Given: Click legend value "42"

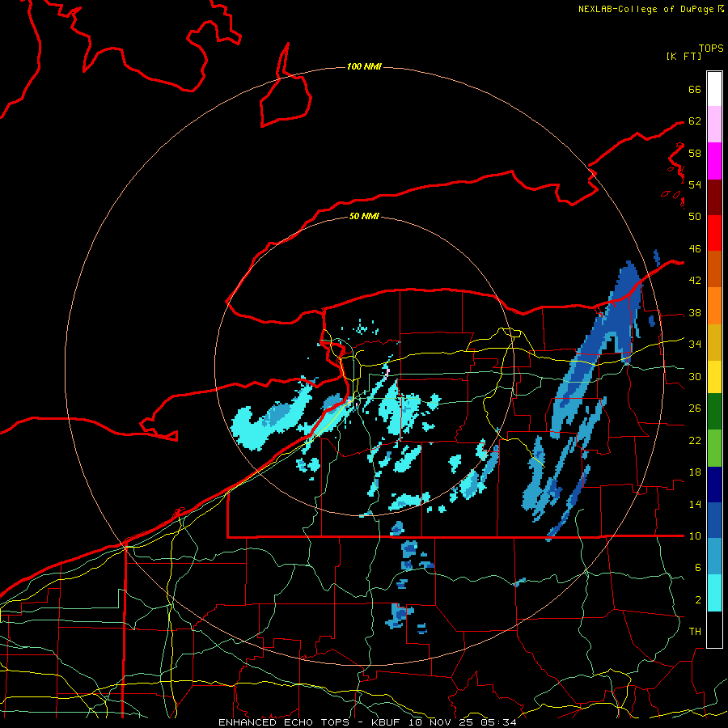Looking at the screenshot, I should (695, 281).
